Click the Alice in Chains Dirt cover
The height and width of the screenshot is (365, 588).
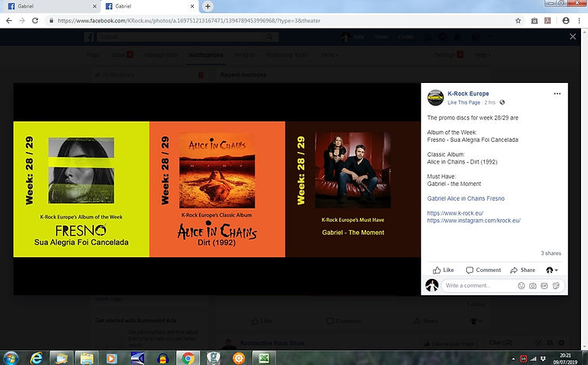click(x=217, y=171)
